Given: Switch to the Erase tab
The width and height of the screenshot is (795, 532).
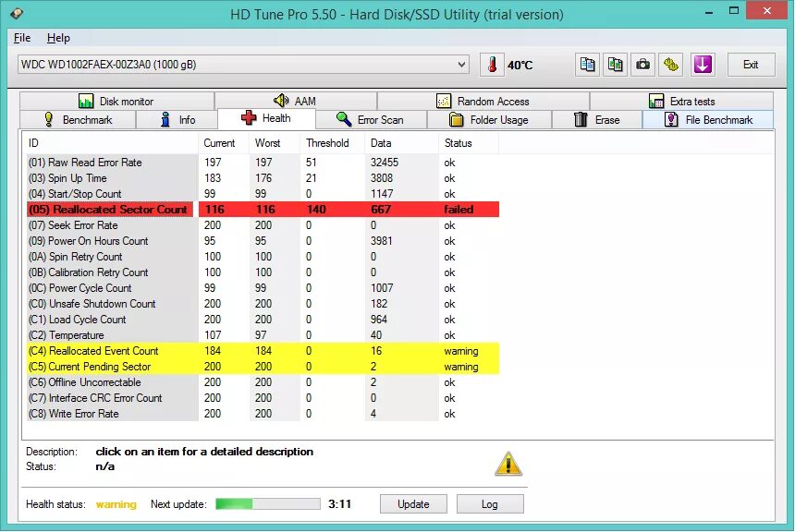Looking at the screenshot, I should [x=597, y=120].
